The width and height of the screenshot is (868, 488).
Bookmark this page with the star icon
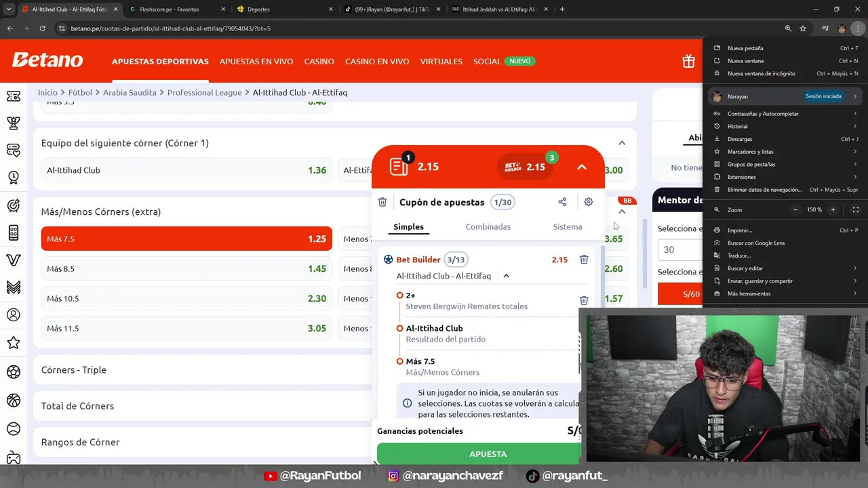pos(803,28)
